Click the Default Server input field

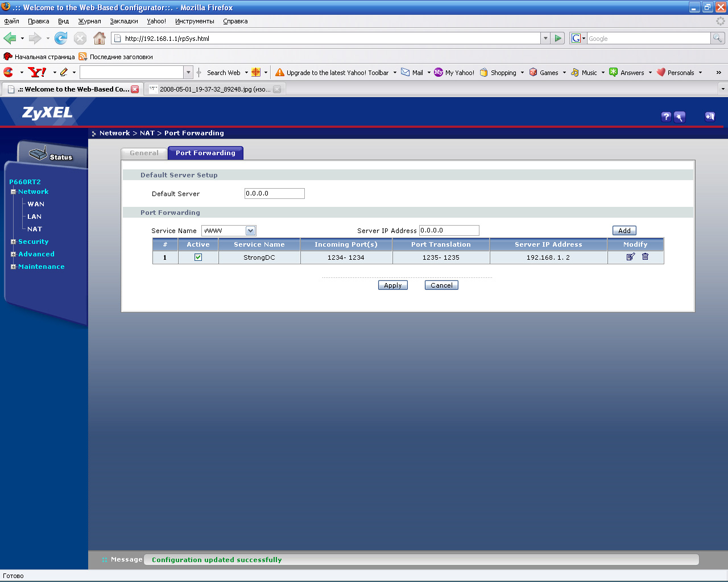(x=274, y=194)
